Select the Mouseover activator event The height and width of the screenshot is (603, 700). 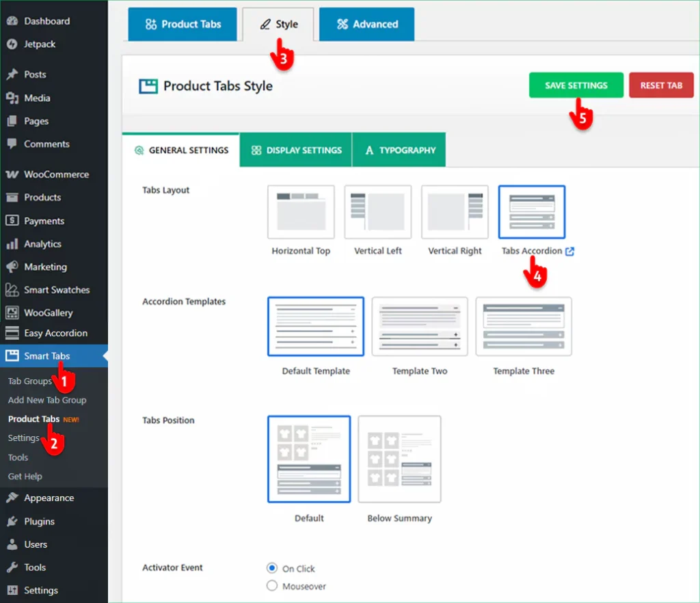pos(272,586)
